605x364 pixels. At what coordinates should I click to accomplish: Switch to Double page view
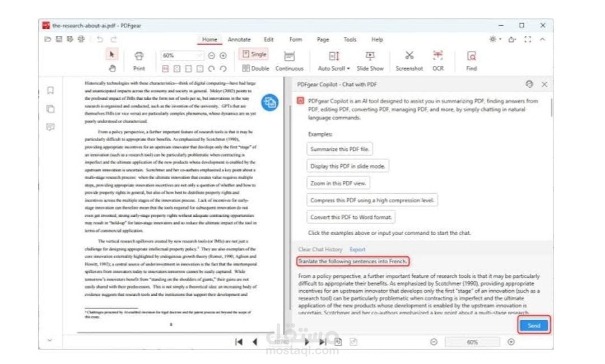pos(255,68)
